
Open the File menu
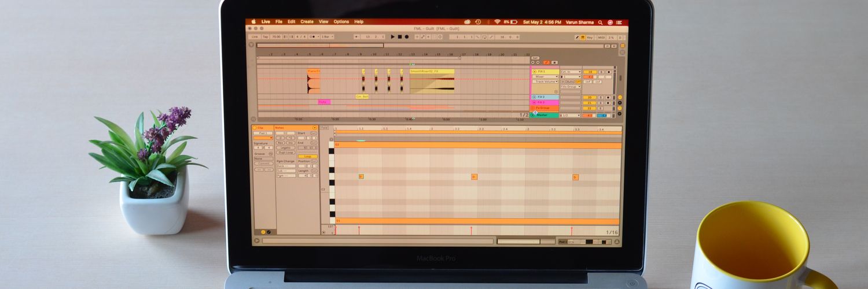pyautogui.click(x=279, y=21)
